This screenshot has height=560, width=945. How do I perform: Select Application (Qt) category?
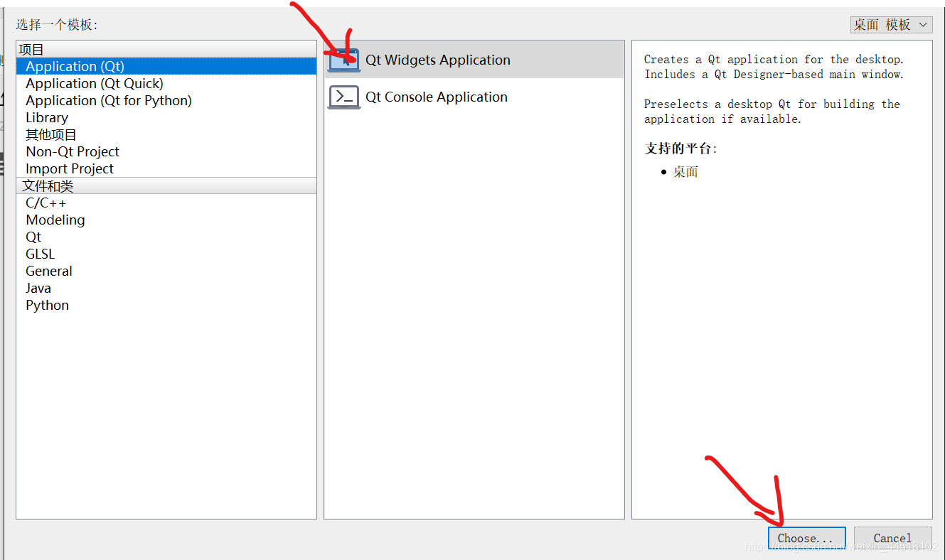pyautogui.click(x=166, y=66)
